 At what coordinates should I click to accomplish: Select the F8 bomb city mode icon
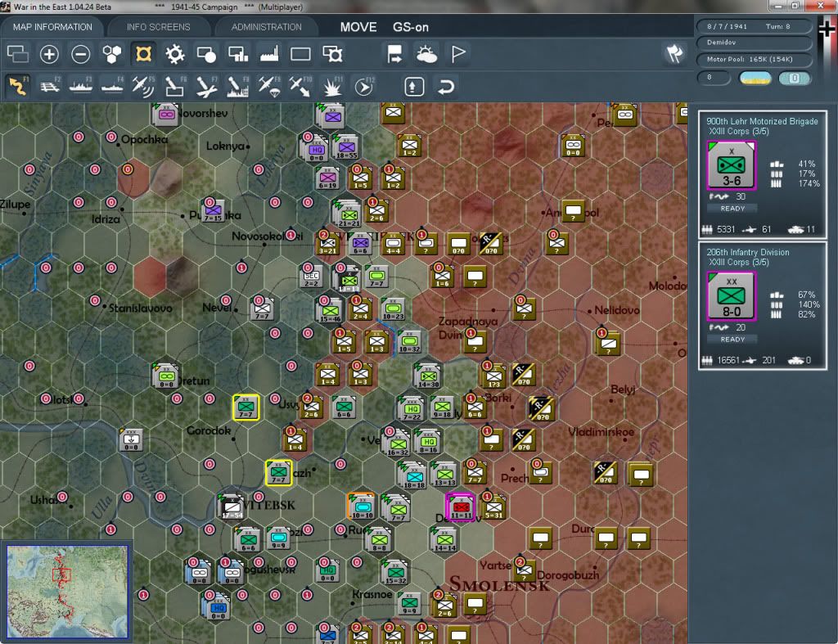(x=237, y=86)
